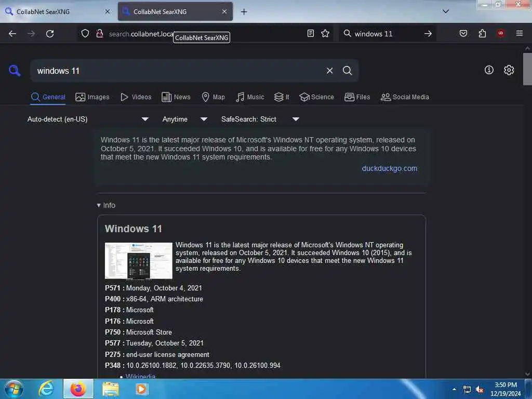Click the 'P571 : Monday, October 4, 2021' row
The image size is (532, 399).
pos(153,288)
